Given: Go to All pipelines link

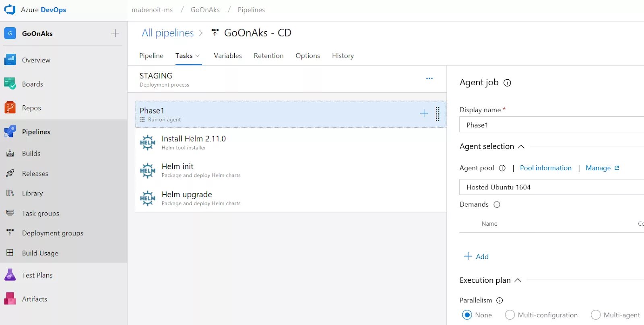Looking at the screenshot, I should point(168,33).
